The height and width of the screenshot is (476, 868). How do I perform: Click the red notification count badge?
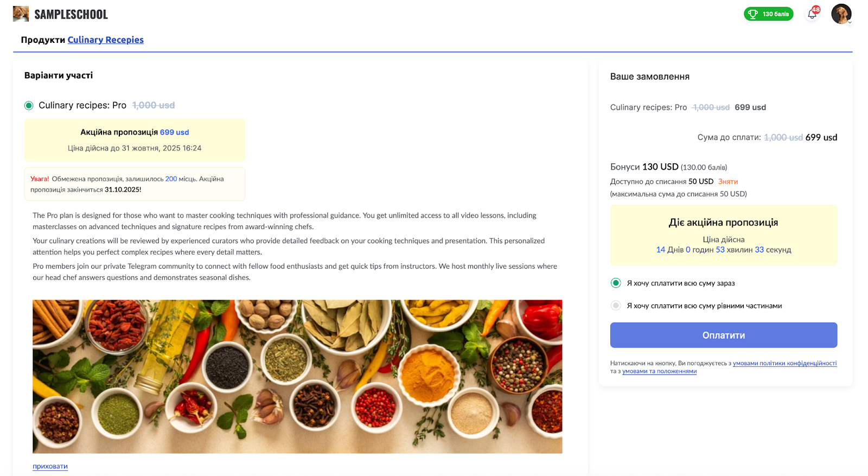[x=816, y=9]
